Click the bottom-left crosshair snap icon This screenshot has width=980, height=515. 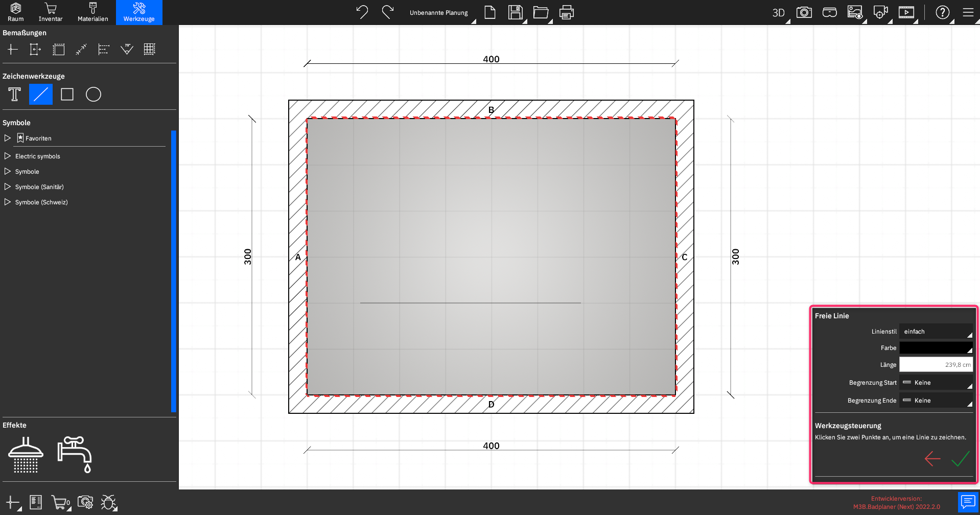[x=13, y=503]
